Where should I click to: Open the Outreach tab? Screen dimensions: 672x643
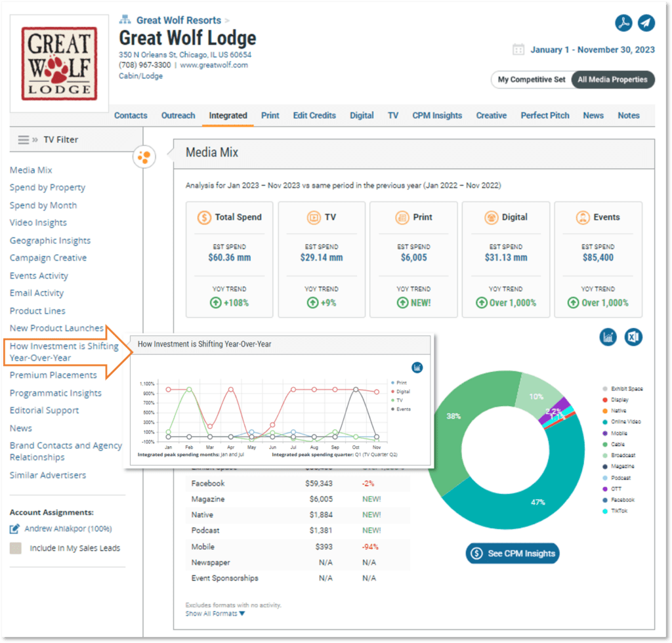(178, 115)
